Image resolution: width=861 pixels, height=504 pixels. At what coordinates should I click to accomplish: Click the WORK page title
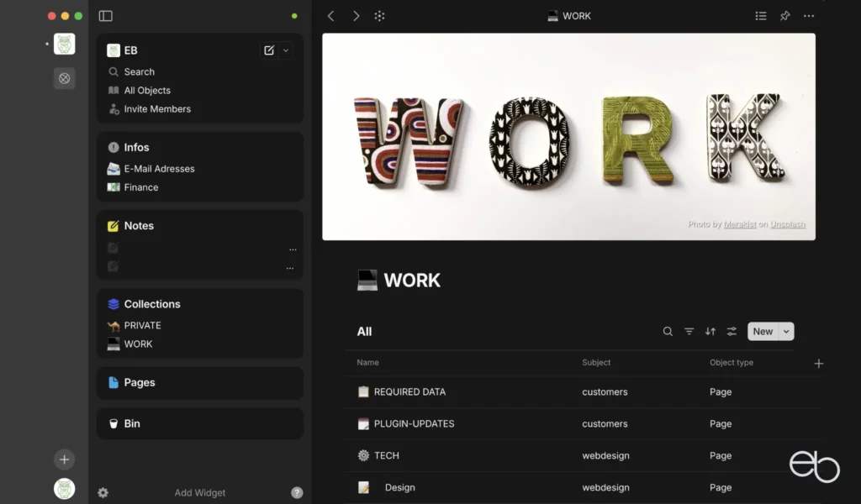pos(412,281)
